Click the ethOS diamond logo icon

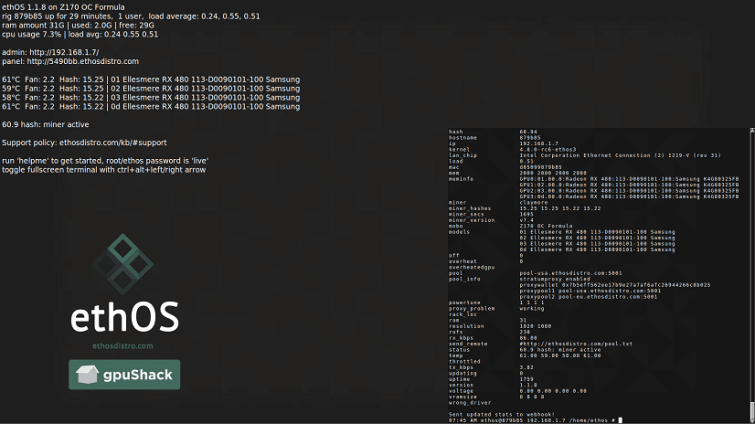pyautogui.click(x=123, y=264)
